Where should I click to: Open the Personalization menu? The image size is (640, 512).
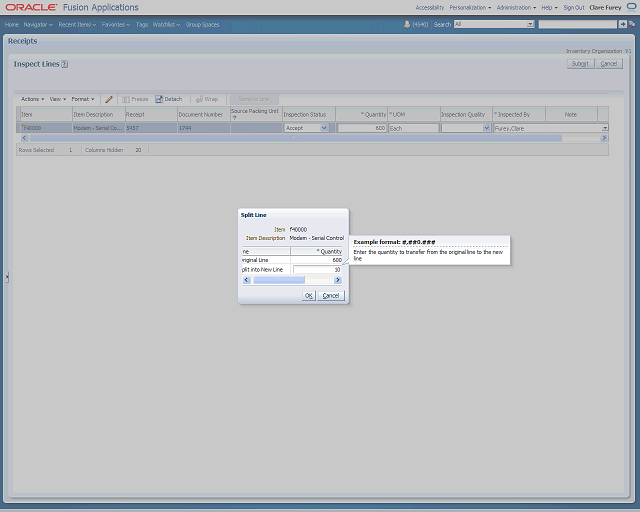(x=470, y=7)
